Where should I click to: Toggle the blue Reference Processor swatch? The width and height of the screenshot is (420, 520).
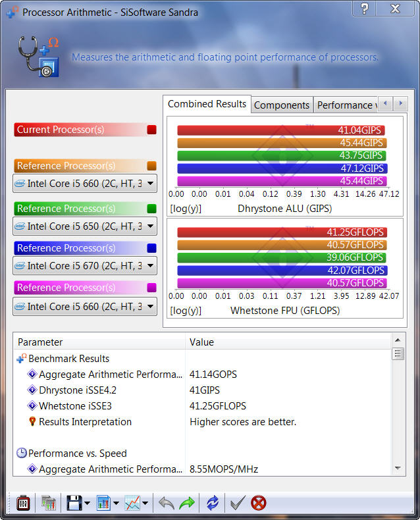[x=151, y=247]
